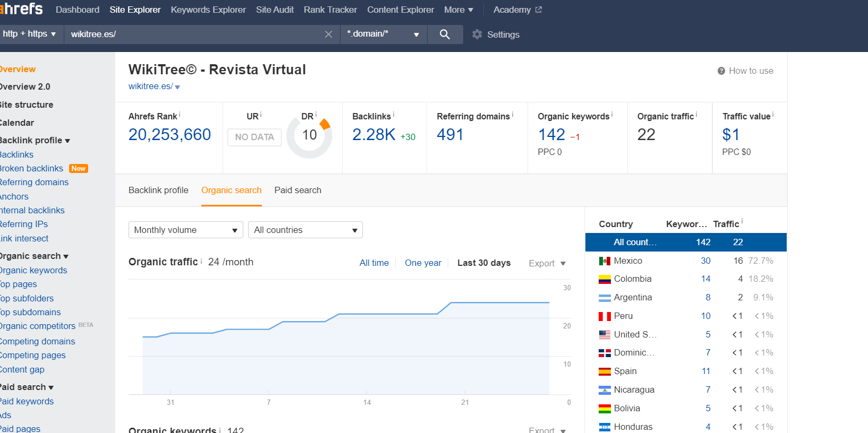868x433 pixels.
Task: Open Top pages in sidebar
Action: pos(18,284)
